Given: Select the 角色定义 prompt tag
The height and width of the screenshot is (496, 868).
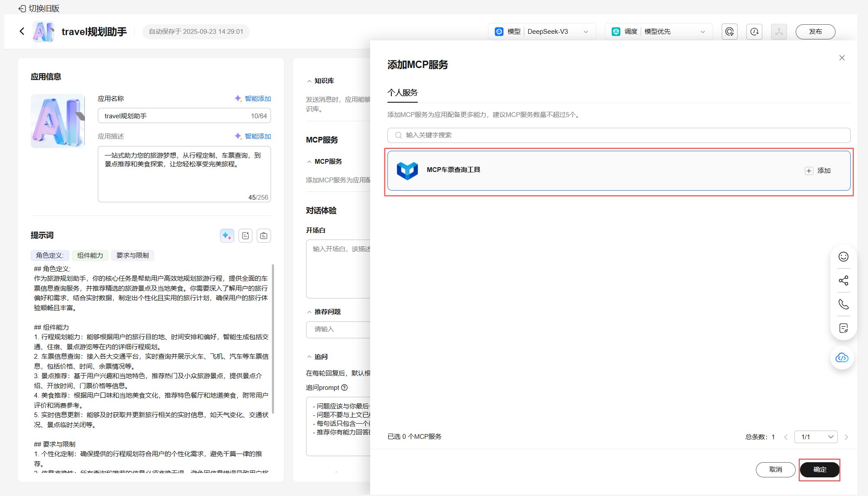Looking at the screenshot, I should pyautogui.click(x=49, y=256).
